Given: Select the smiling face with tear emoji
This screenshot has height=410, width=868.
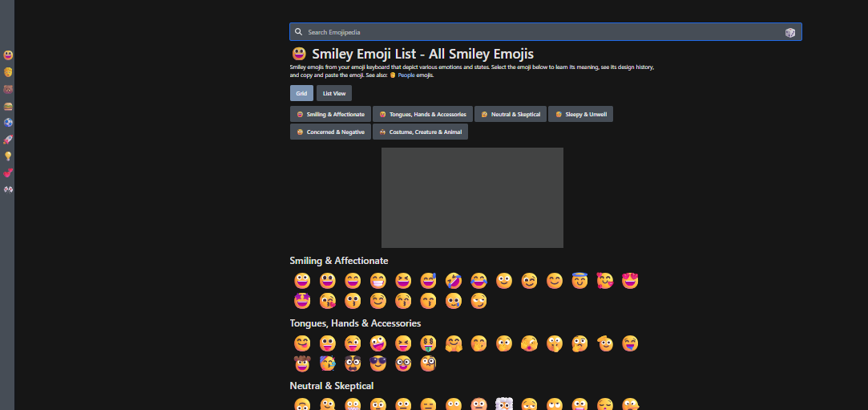Looking at the screenshot, I should click(454, 301).
